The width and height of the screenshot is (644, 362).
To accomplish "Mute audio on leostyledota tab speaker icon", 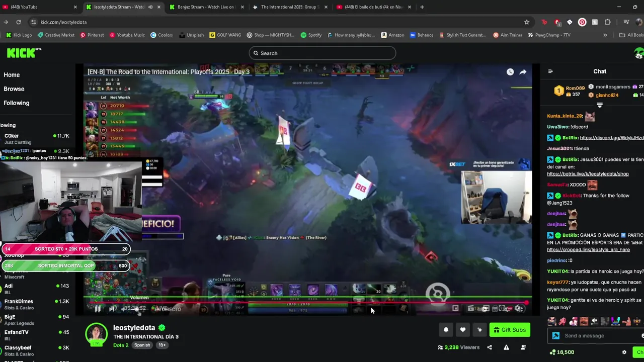I will 150,7.
